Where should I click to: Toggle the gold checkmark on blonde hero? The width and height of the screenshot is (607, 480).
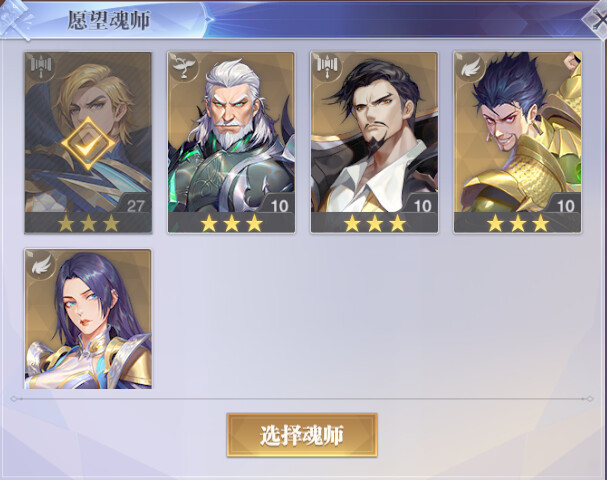88,144
